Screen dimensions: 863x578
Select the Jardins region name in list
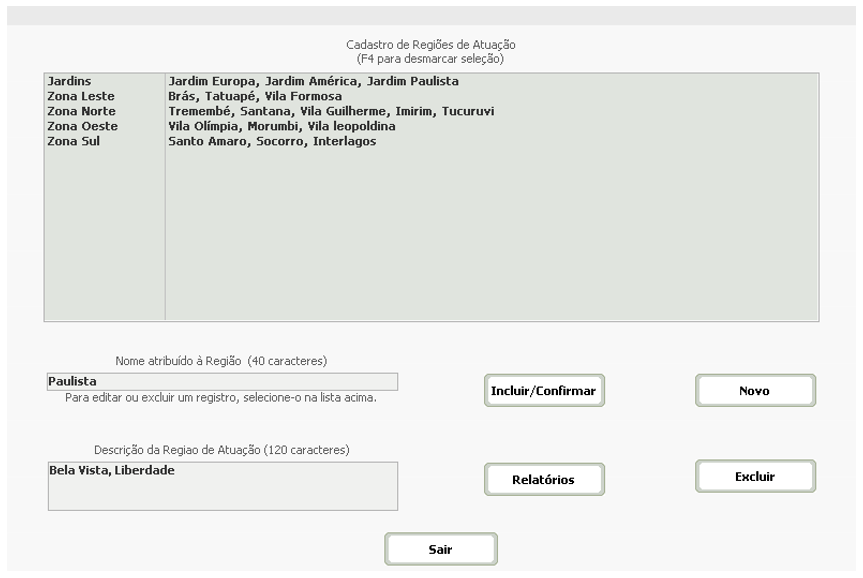coord(66,81)
